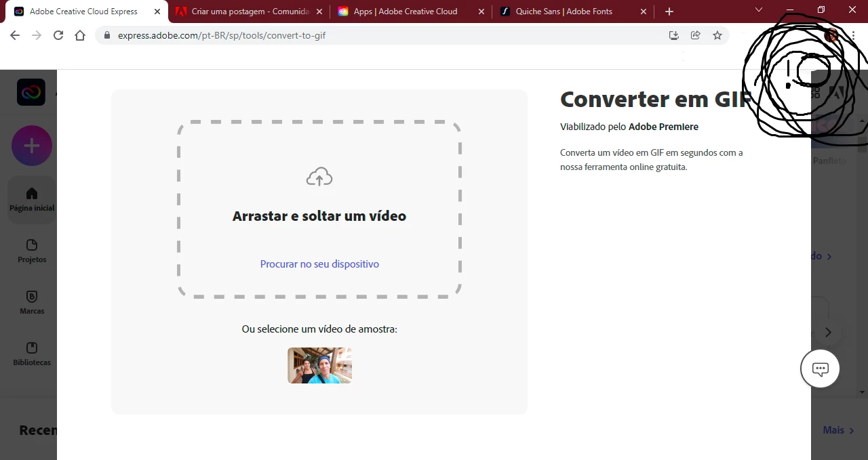Click the carousel next arrow
The width and height of the screenshot is (868, 460).
click(828, 332)
